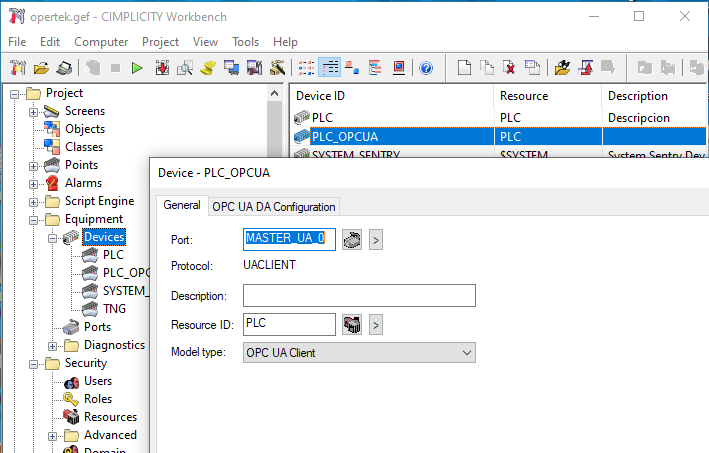
Task: Expand the Diagnostics tree node
Action: coord(52,346)
